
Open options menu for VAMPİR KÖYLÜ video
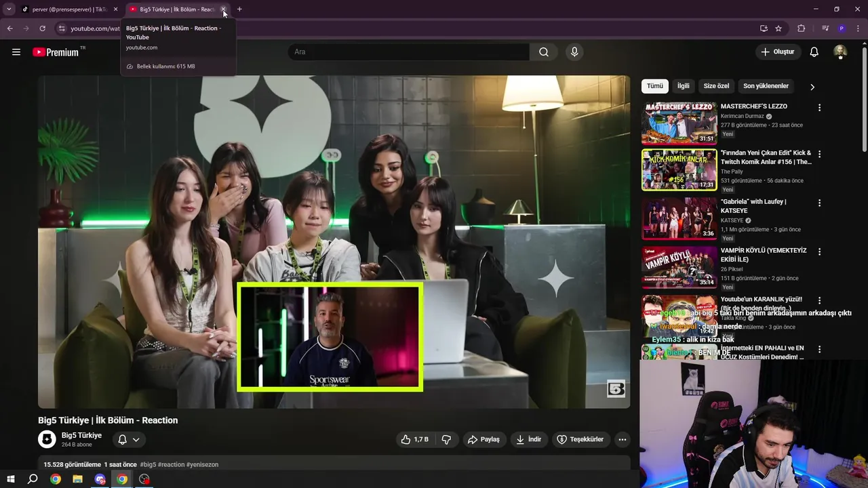(x=819, y=251)
